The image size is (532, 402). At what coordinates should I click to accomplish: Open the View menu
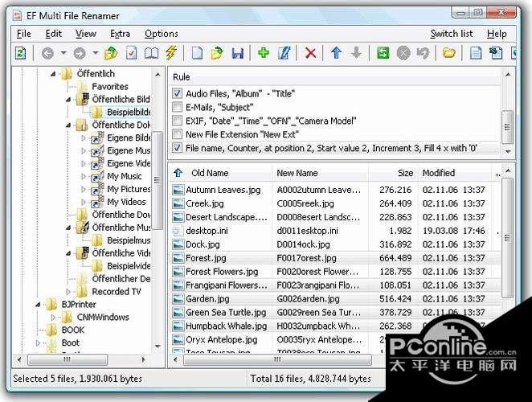tap(86, 34)
